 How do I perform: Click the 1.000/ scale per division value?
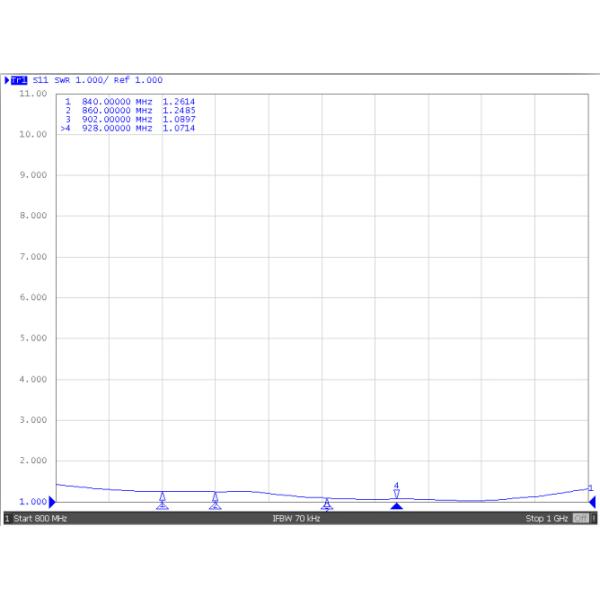(92, 80)
